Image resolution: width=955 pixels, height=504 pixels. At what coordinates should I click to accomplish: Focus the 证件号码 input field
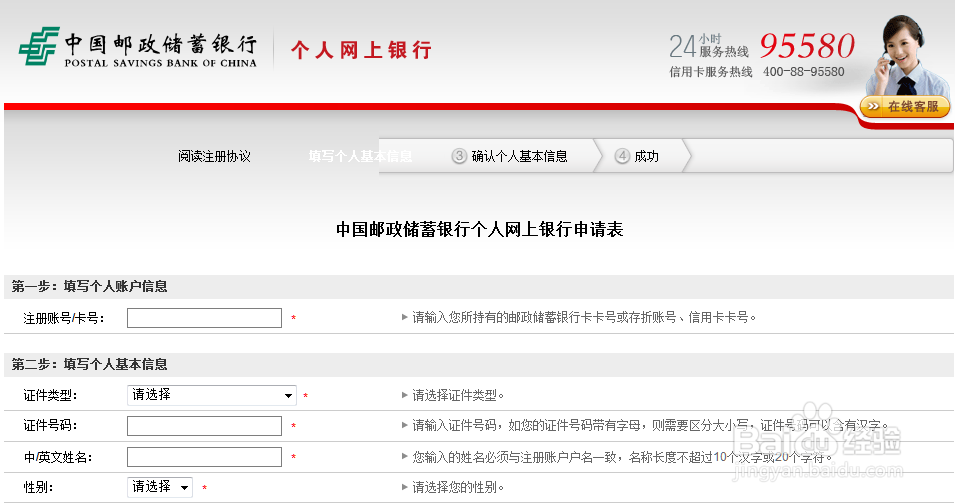[x=204, y=426]
